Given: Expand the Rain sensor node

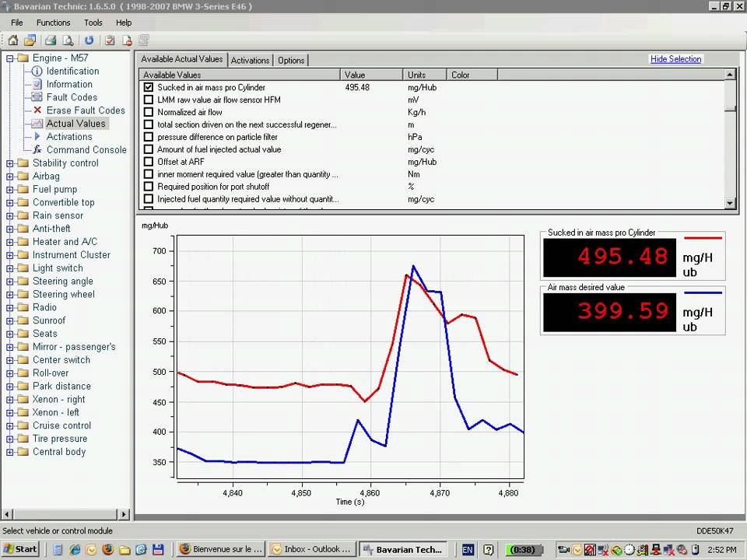Looking at the screenshot, I should coord(9,215).
